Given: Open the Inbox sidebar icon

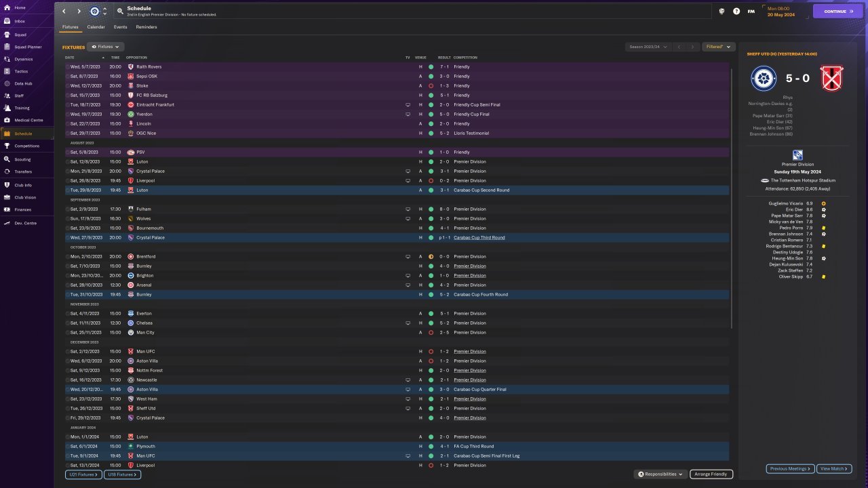Looking at the screenshot, I should 7,21.
